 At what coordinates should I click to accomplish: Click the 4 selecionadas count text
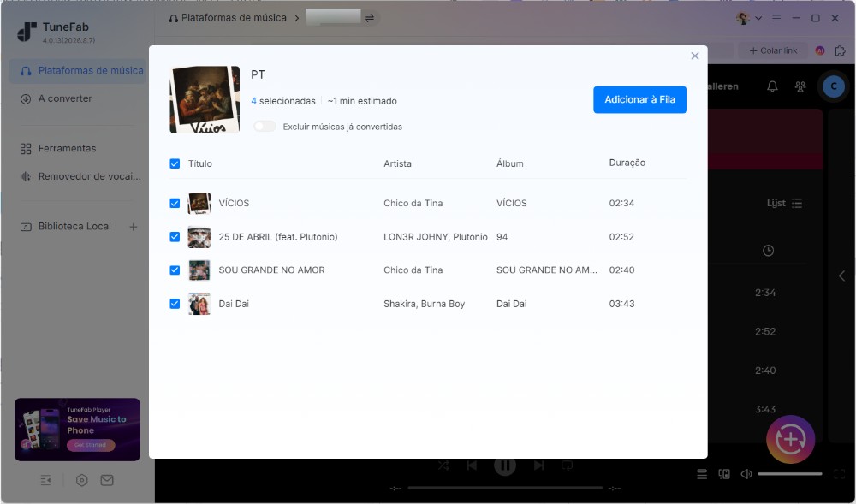coord(283,101)
